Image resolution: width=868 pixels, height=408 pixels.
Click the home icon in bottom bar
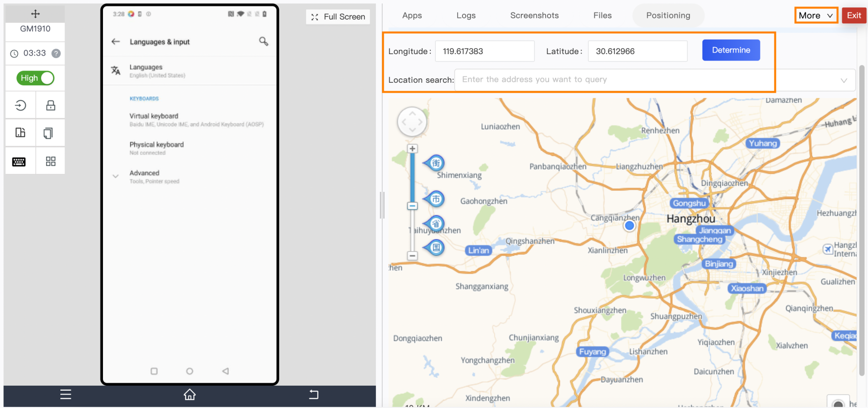(190, 395)
